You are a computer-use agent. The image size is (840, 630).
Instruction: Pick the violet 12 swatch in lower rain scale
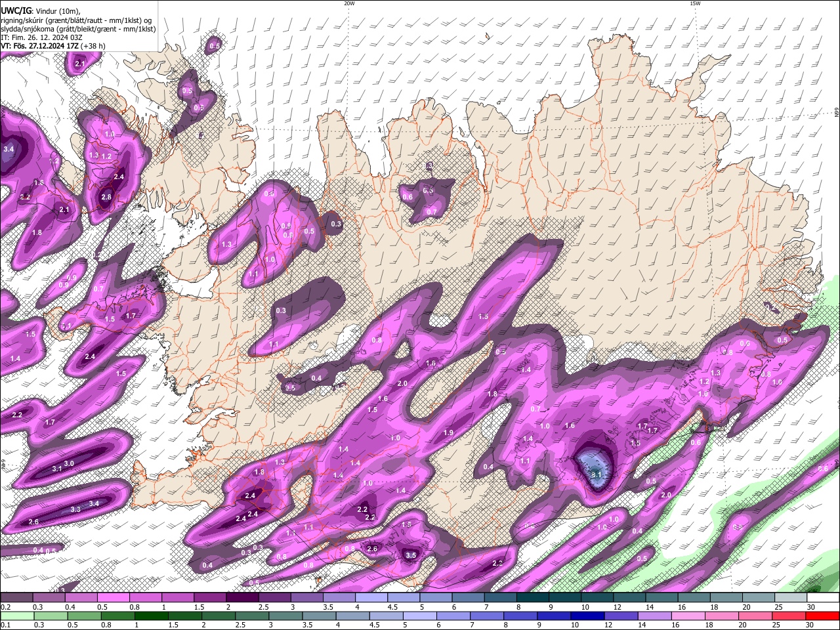(621, 616)
